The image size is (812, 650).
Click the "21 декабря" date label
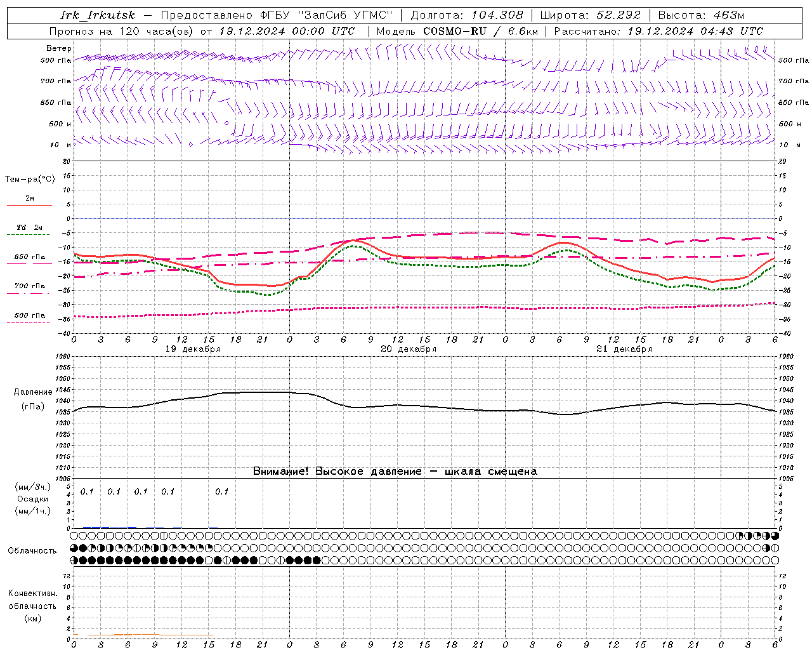[624, 349]
